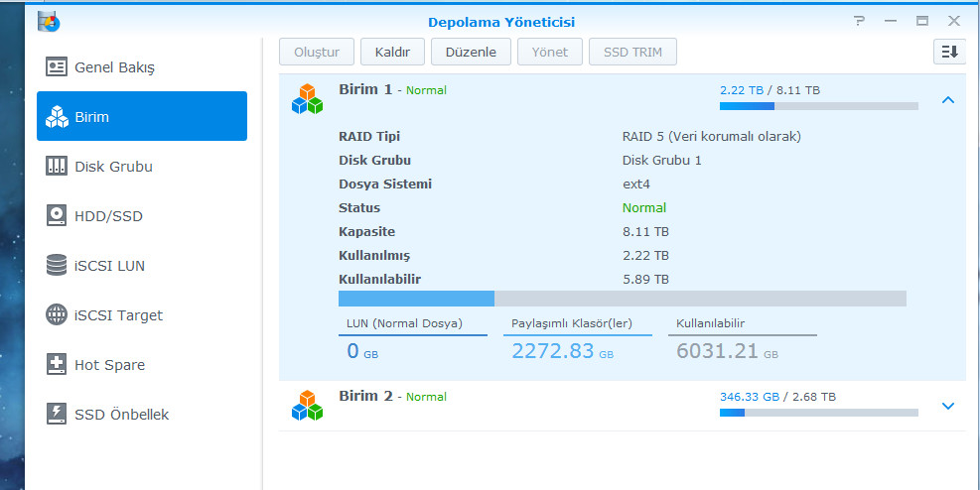Viewport: 980px width, 490px height.
Task: Select the Birim tab in the sidebar
Action: point(142,117)
